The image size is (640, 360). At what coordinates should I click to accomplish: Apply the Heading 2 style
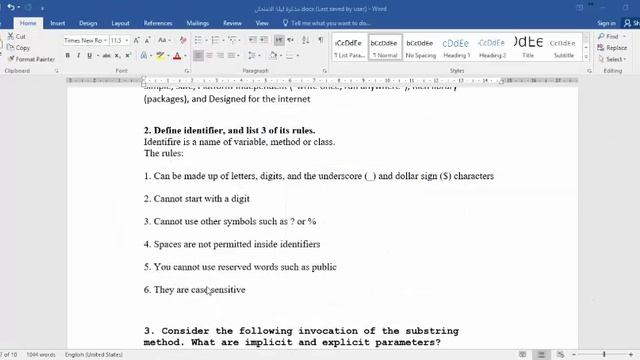coord(492,47)
